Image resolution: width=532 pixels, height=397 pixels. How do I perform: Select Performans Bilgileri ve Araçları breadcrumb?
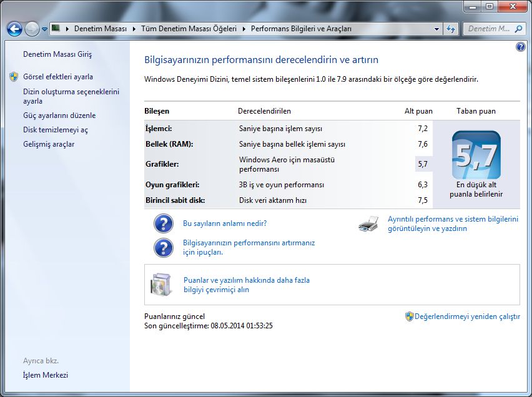(x=302, y=29)
